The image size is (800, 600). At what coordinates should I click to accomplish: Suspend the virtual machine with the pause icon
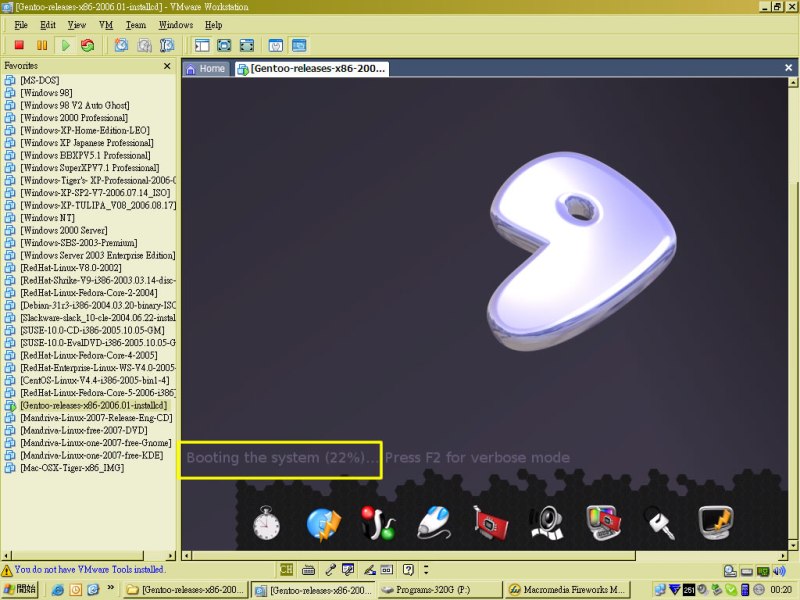point(42,45)
